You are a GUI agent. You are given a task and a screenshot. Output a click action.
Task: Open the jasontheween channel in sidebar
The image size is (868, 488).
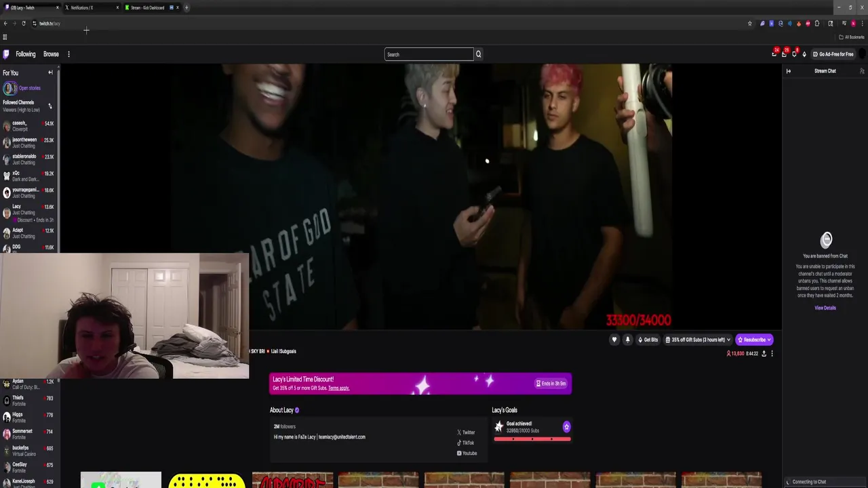28,142
